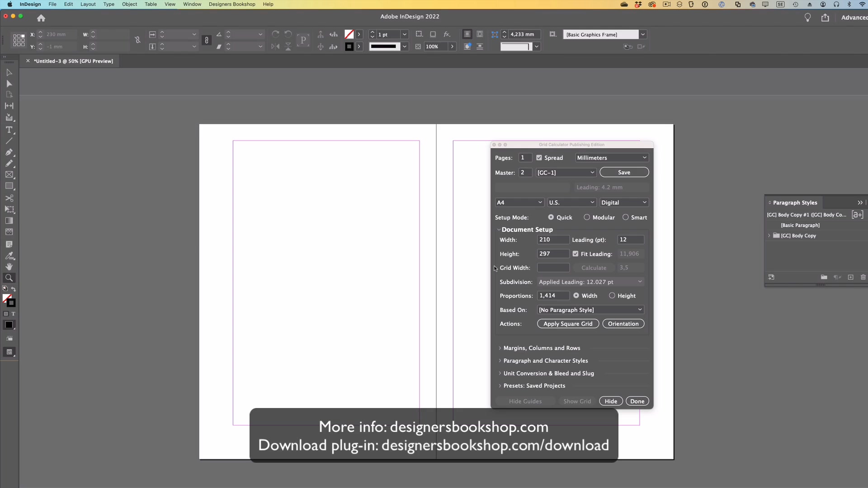Click the Home icon
The height and width of the screenshot is (488, 868).
tap(41, 18)
